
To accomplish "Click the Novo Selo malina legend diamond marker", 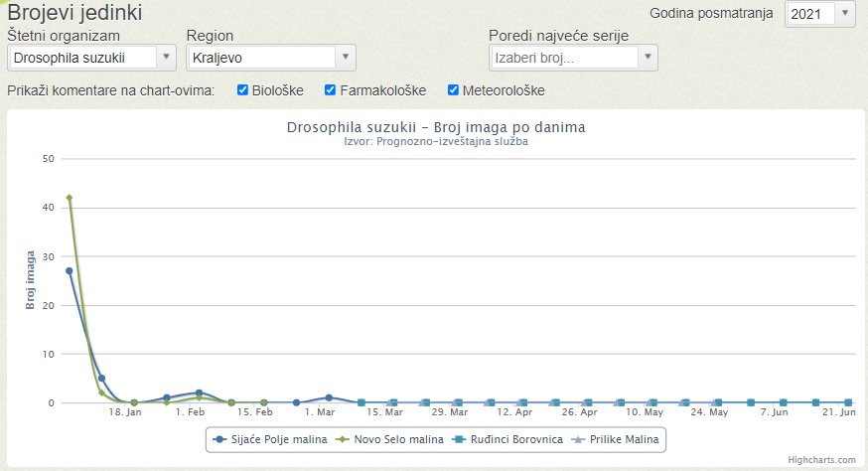I will 343,439.
